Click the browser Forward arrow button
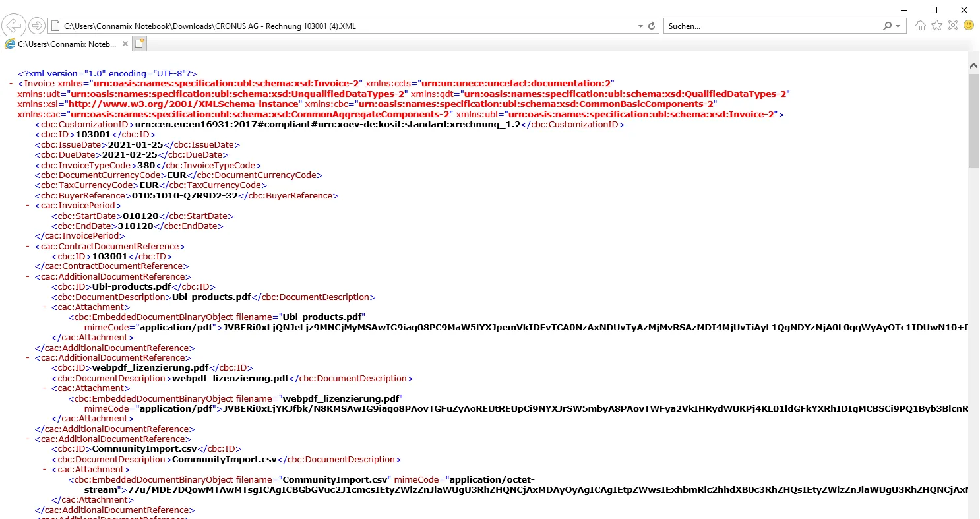980x519 pixels. [37, 26]
